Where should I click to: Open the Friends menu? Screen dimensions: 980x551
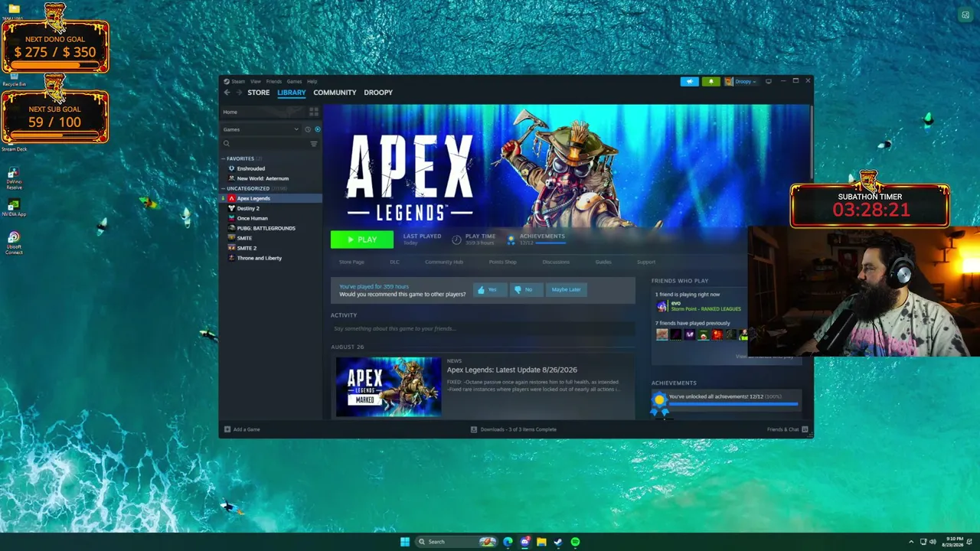[274, 81]
